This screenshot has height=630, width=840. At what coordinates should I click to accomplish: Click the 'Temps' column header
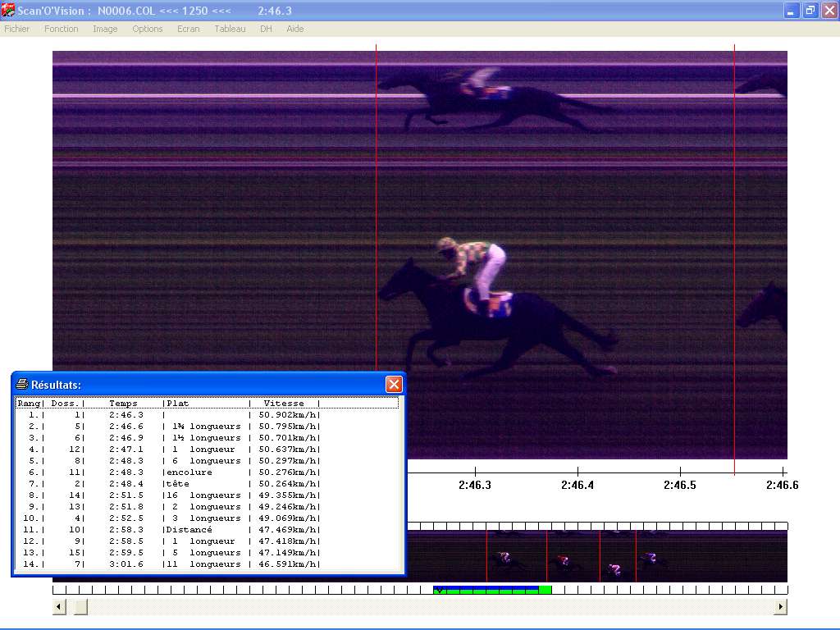(x=123, y=404)
